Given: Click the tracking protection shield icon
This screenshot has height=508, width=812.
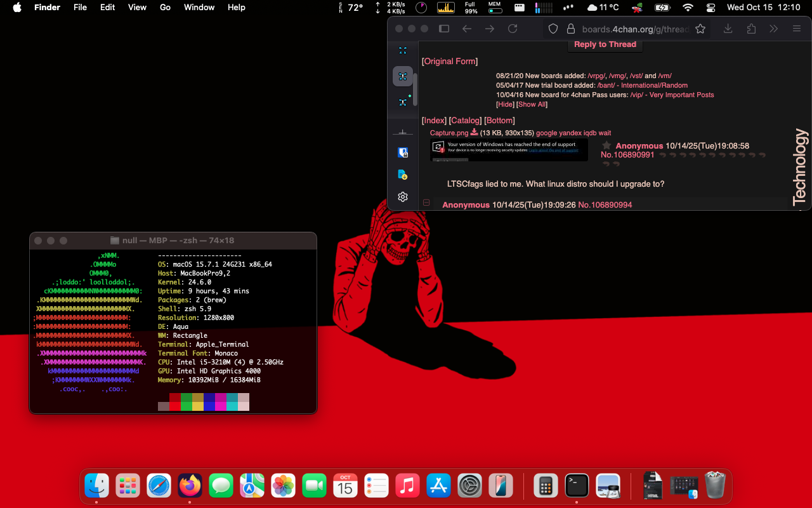Looking at the screenshot, I should coord(553,29).
